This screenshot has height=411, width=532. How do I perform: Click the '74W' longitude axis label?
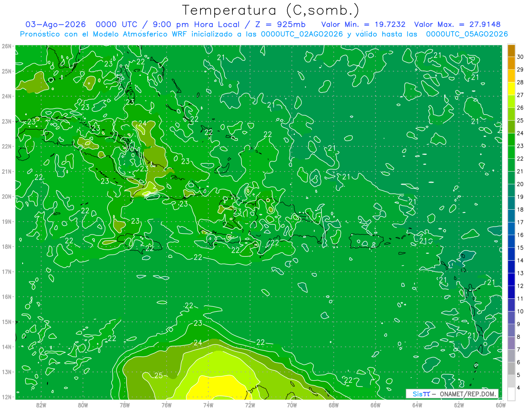(208, 404)
